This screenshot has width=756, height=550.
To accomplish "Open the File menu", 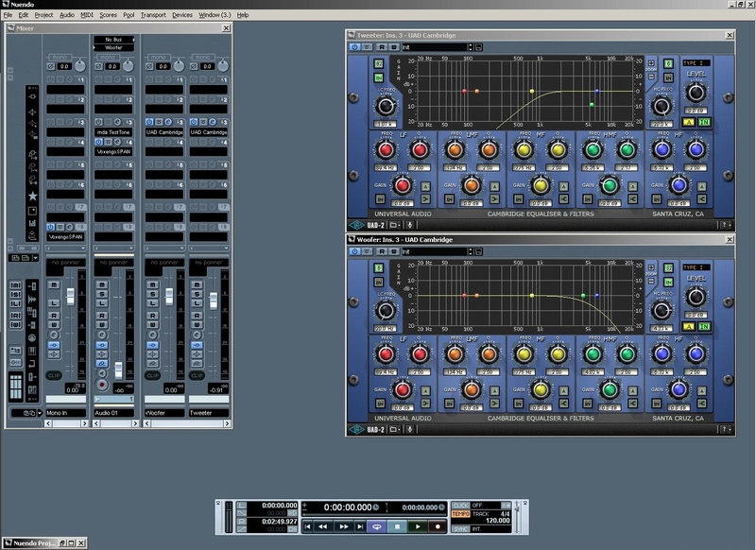I will [x=8, y=15].
